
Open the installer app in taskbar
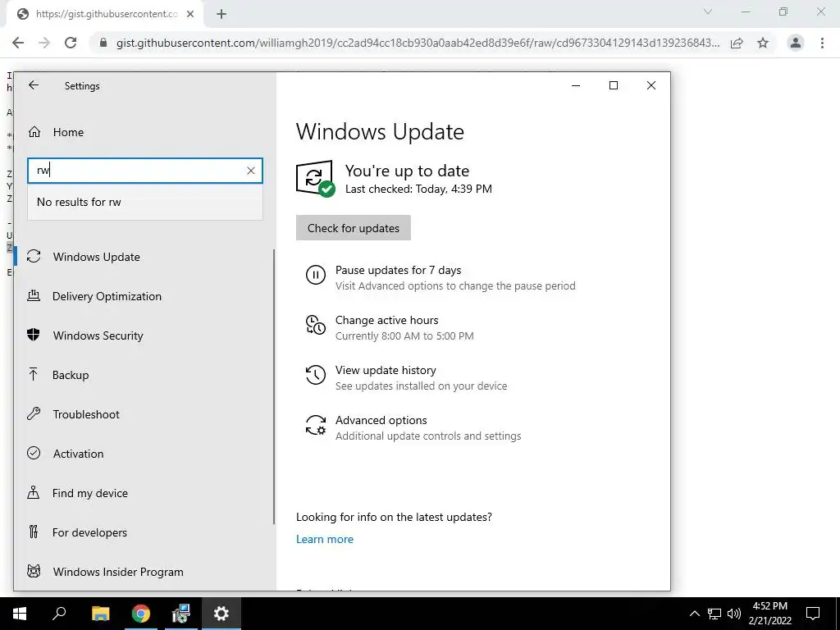click(x=181, y=614)
